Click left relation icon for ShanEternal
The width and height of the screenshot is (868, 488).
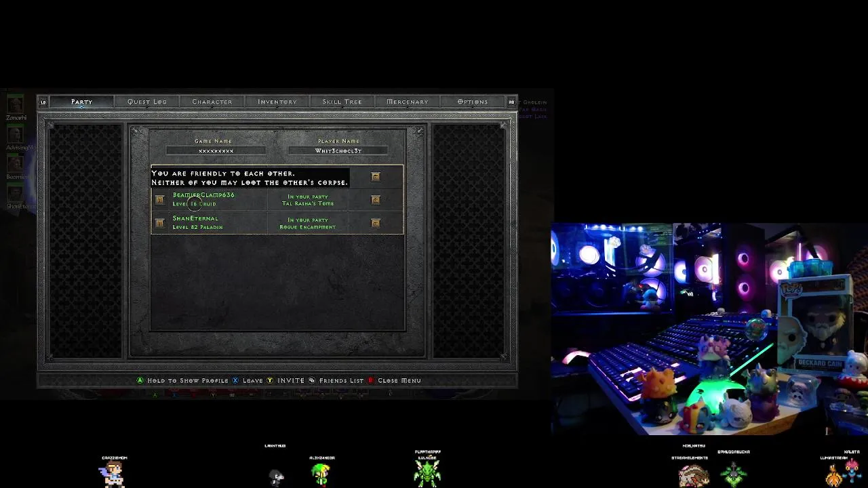point(159,222)
